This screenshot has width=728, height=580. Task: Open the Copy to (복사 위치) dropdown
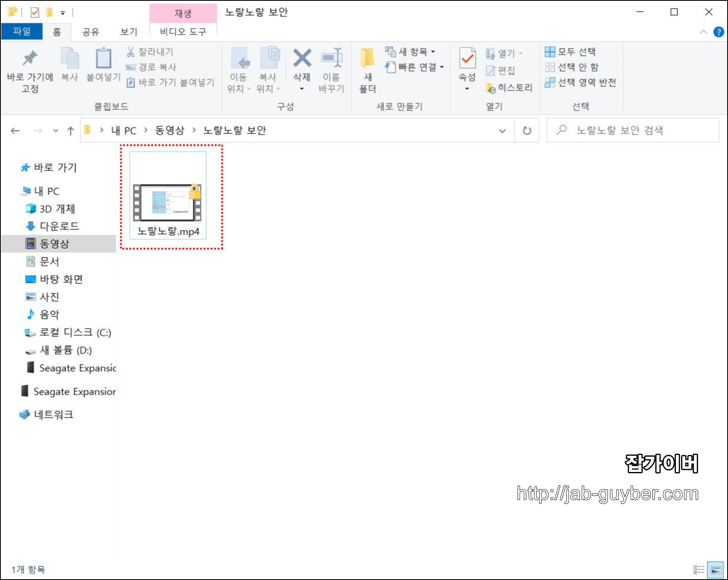(x=269, y=71)
